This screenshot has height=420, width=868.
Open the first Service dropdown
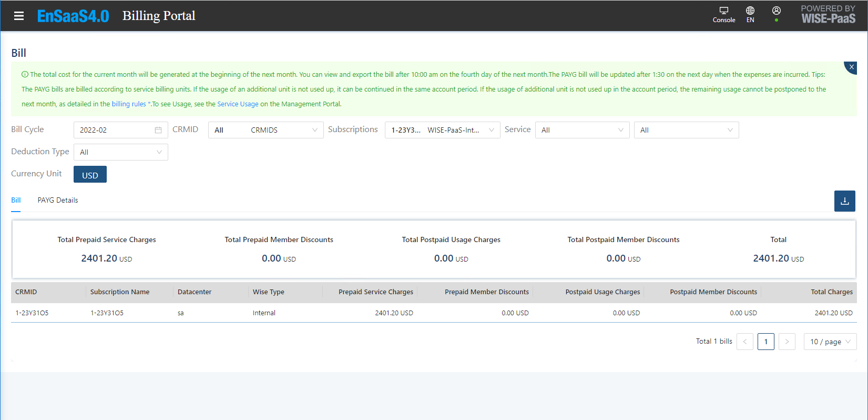[x=583, y=130]
